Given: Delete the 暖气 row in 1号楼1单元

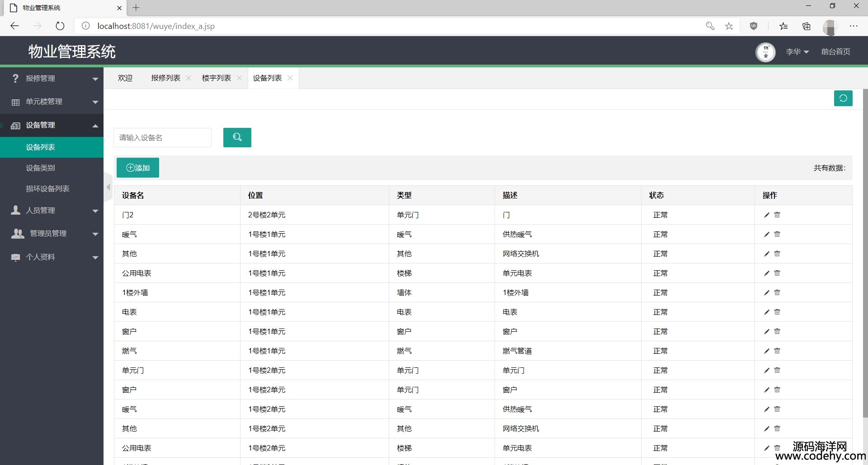Looking at the screenshot, I should [x=777, y=235].
